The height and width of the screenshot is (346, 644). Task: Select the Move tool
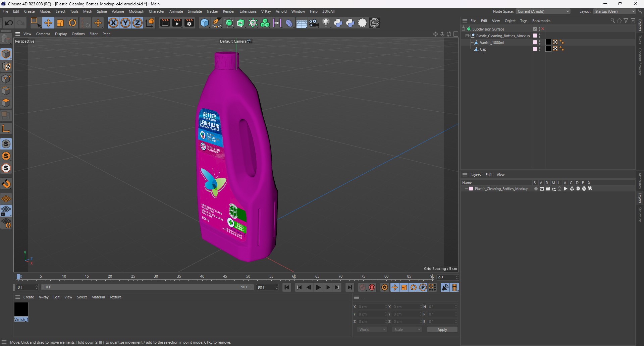(48, 23)
